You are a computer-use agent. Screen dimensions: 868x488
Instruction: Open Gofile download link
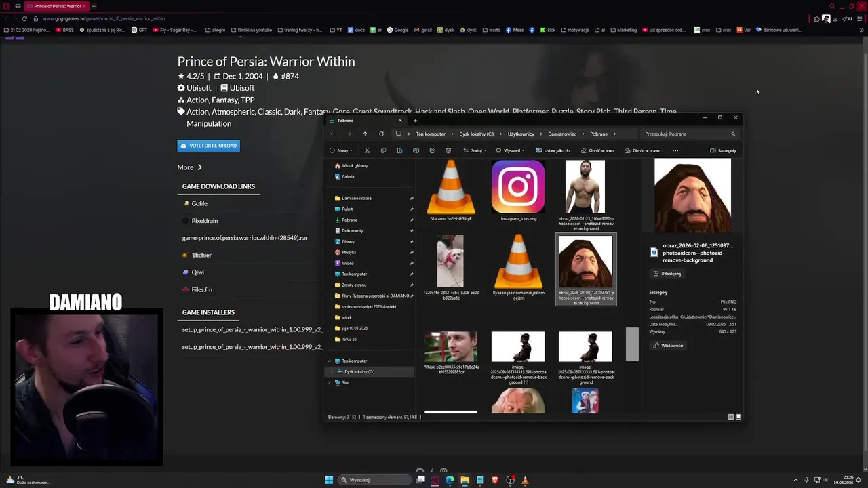click(x=199, y=203)
